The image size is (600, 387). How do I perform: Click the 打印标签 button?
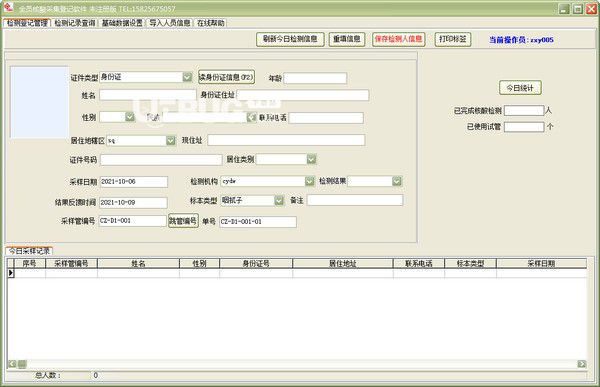(x=453, y=39)
